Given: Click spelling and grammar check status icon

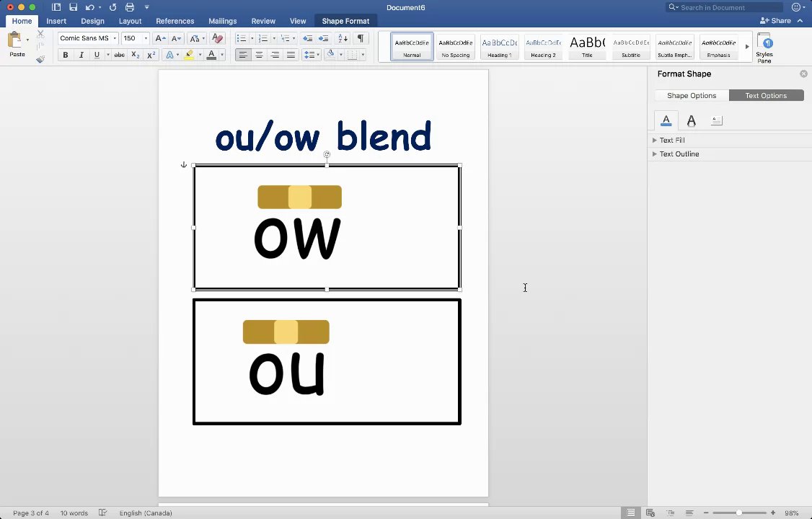Looking at the screenshot, I should point(103,513).
